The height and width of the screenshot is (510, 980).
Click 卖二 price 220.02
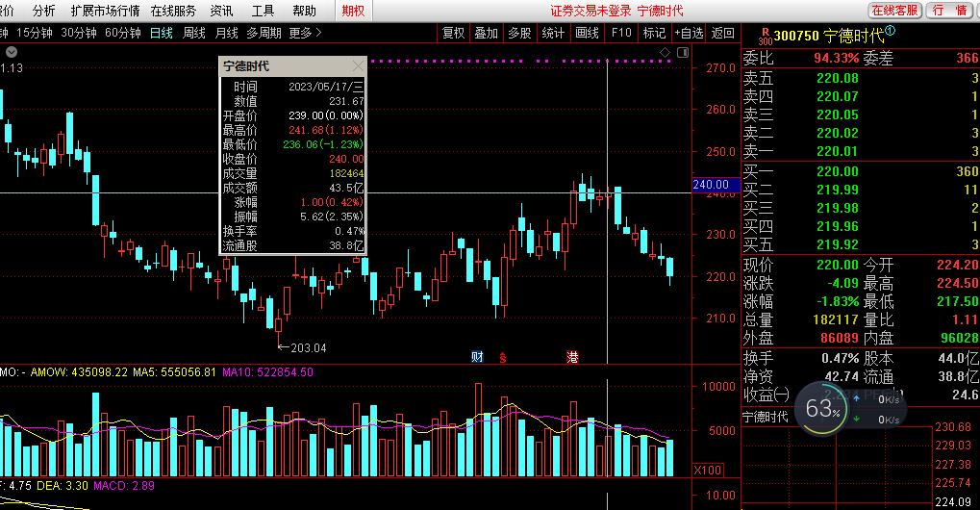[x=838, y=133]
